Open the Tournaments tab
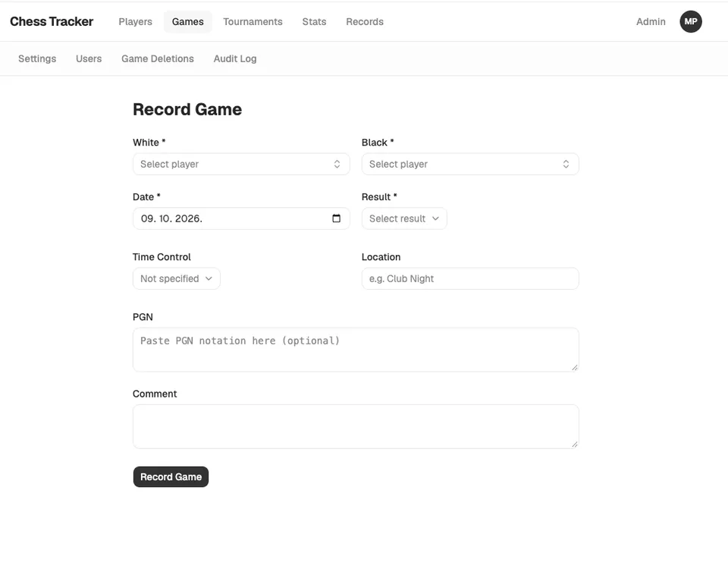This screenshot has height=578, width=728. (x=253, y=22)
